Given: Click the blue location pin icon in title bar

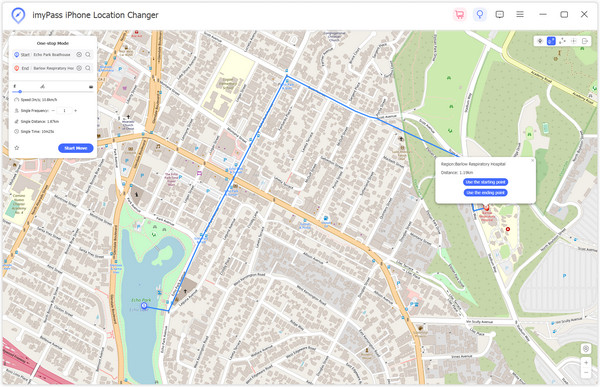Looking at the screenshot, I should pyautogui.click(x=479, y=15).
